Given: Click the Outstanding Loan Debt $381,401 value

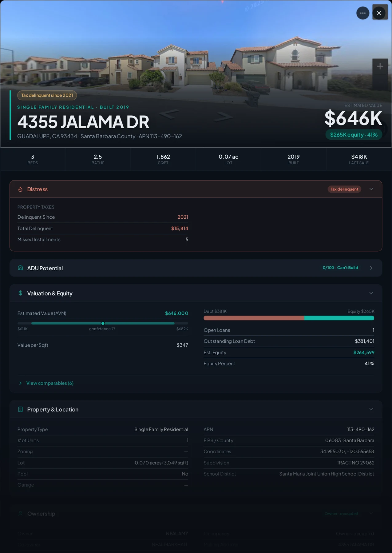Looking at the screenshot, I should click(365, 341).
